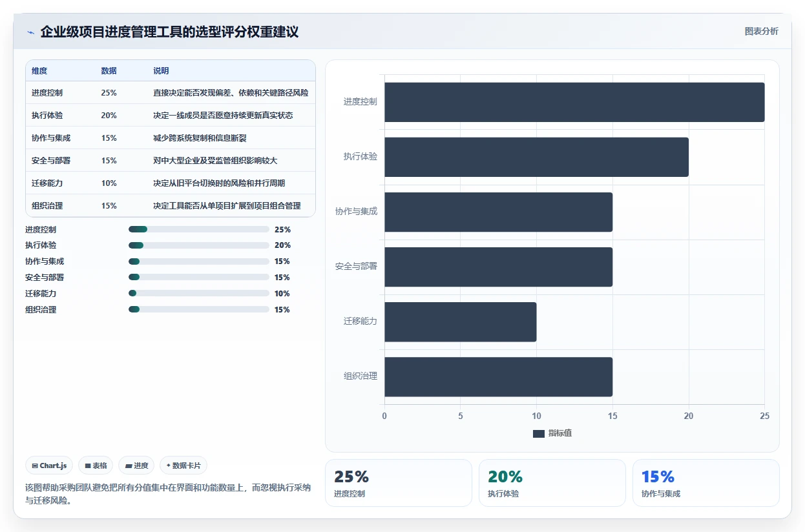Click description 直接决定能否发现偏差、依赖和关键路径风险
Viewport: 805px width, 532px height.
click(x=231, y=93)
